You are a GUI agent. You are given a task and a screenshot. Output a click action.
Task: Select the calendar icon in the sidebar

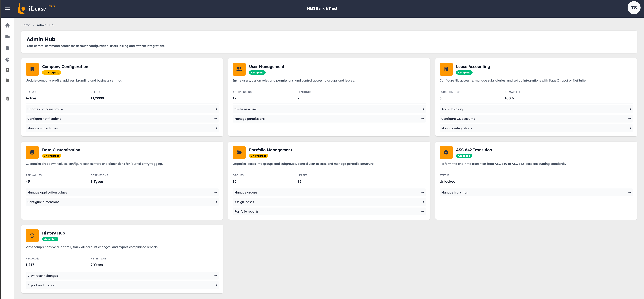(x=7, y=80)
